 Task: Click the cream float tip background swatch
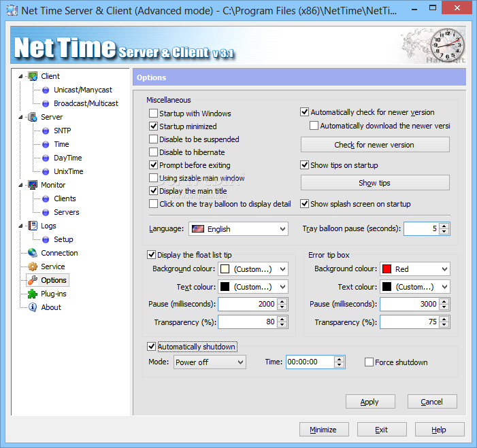tap(225, 269)
